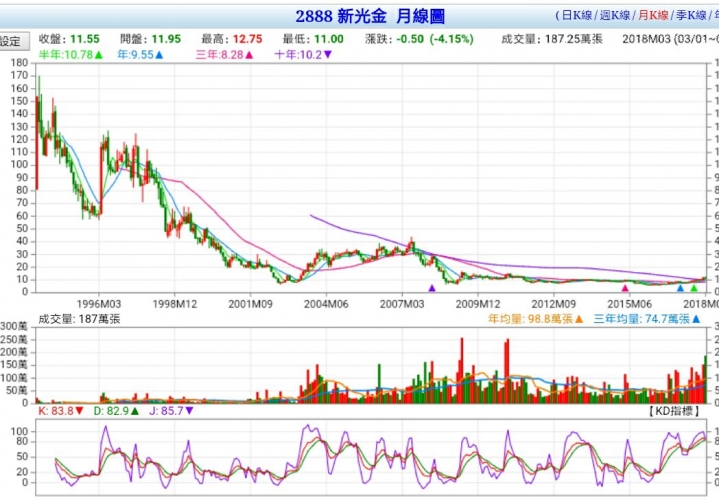Click the low price 最低: 11.00

tap(313, 39)
